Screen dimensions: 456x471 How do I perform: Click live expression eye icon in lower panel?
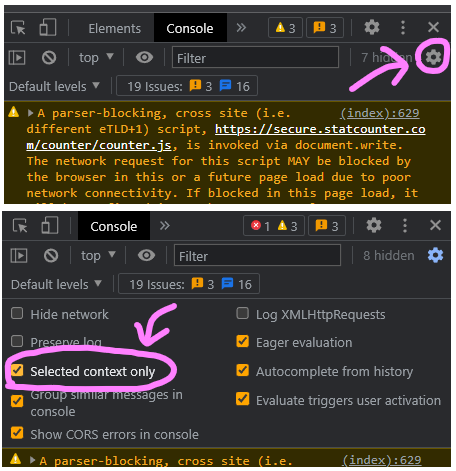[x=146, y=256]
